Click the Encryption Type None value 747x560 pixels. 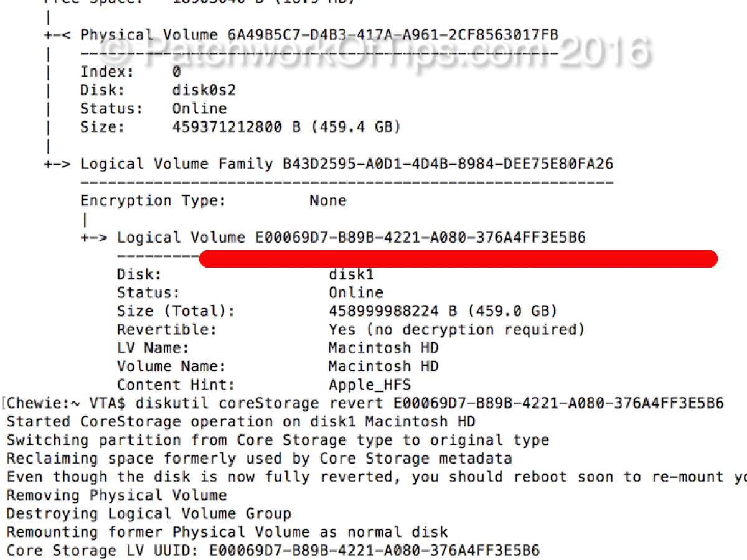click(x=328, y=201)
